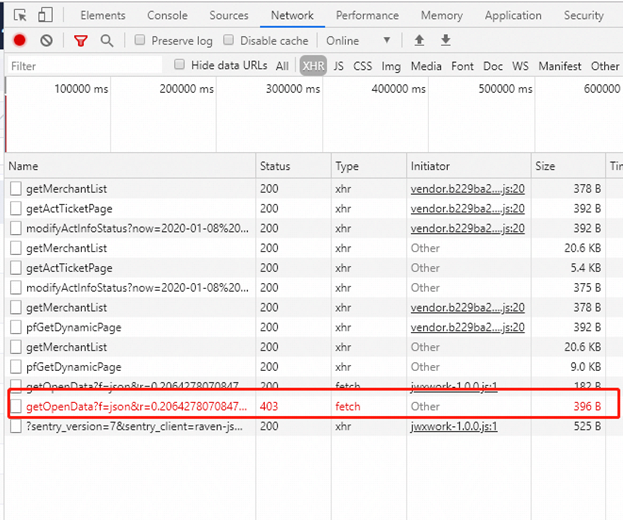Filter requests by Doc type
Viewport: 623px width, 520px height.
[493, 66]
